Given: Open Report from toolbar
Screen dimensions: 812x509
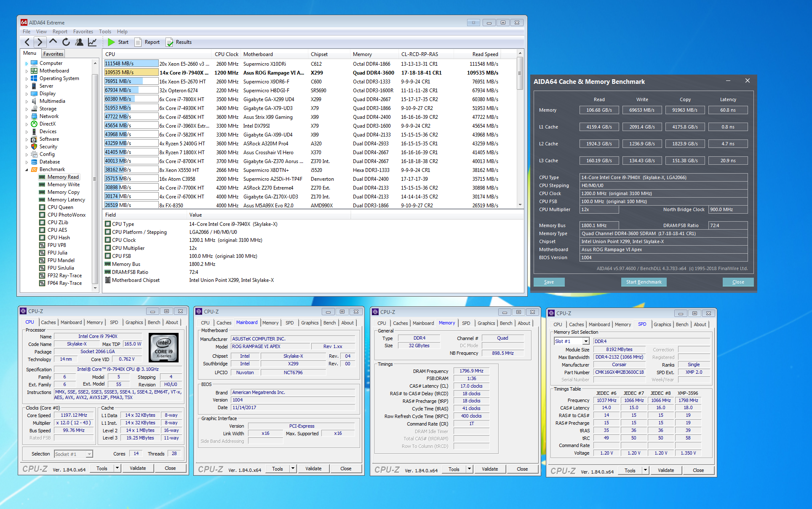Looking at the screenshot, I should (147, 42).
